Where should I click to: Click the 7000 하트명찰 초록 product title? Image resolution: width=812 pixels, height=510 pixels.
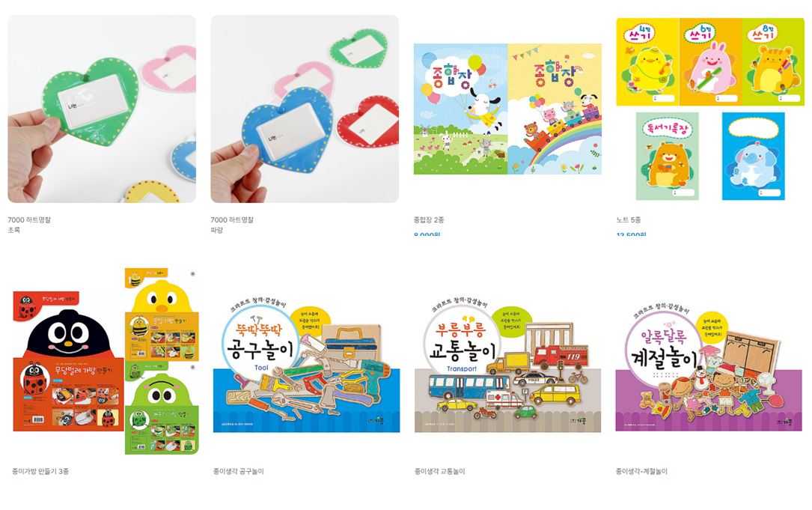pos(29,225)
